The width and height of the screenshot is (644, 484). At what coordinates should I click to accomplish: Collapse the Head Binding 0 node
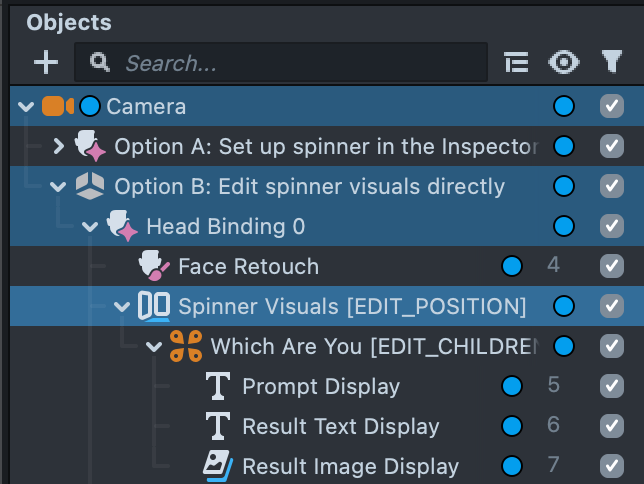[x=91, y=226]
